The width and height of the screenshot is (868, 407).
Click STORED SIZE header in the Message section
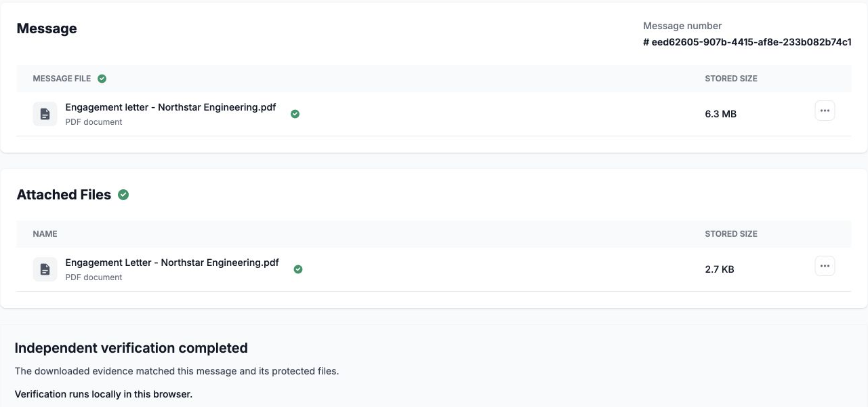(x=731, y=79)
